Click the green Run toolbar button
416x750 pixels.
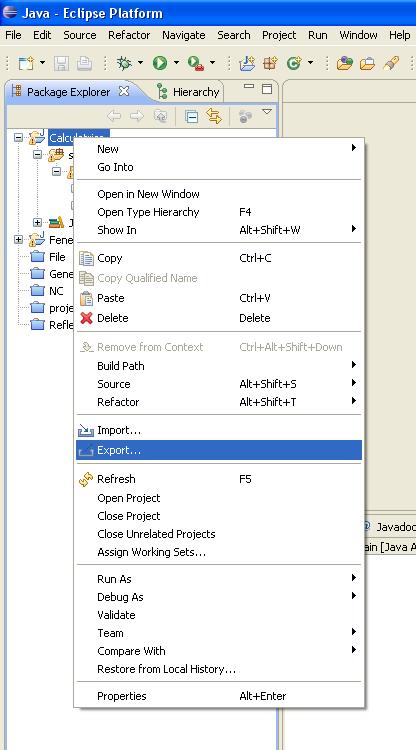coord(160,63)
